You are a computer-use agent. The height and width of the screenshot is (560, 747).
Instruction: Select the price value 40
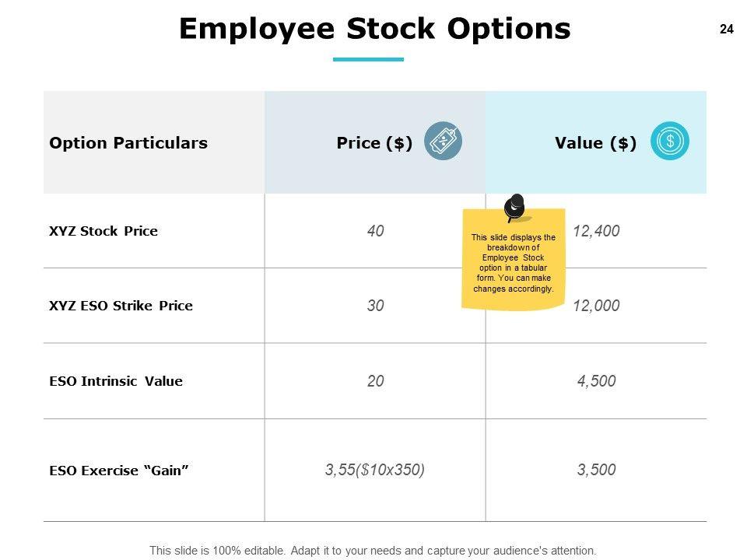(x=376, y=231)
